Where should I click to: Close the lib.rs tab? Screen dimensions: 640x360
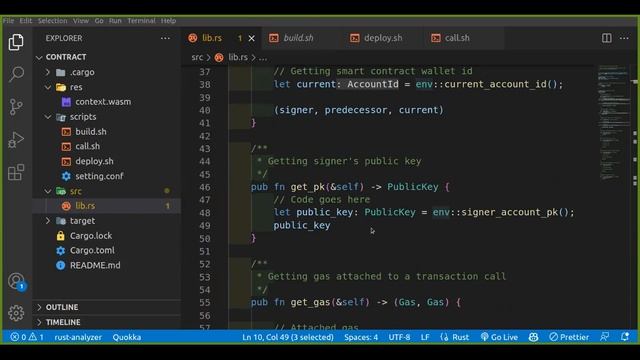[x=252, y=38]
